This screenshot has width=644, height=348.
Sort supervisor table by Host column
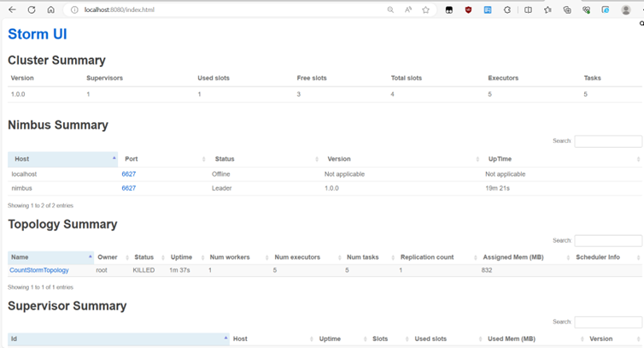272,339
